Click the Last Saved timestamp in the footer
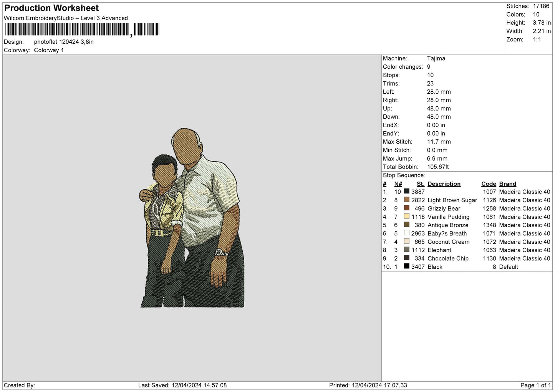The height and width of the screenshot is (392, 555). pyautogui.click(x=182, y=385)
